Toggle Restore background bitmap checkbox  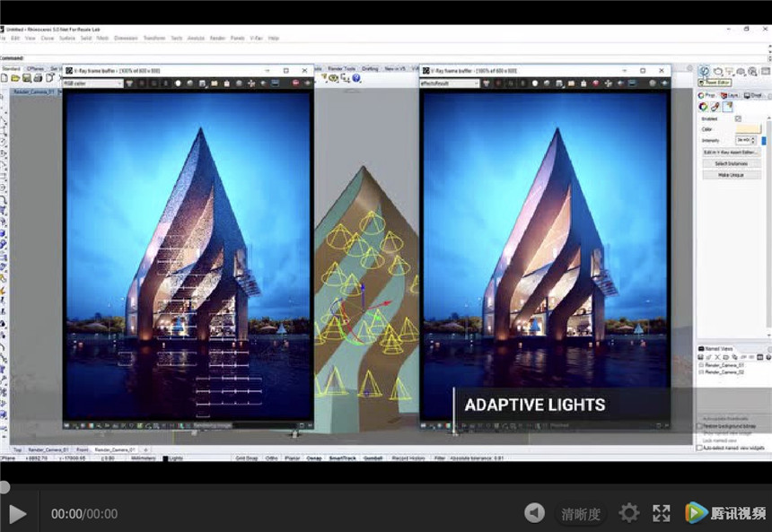(700, 425)
